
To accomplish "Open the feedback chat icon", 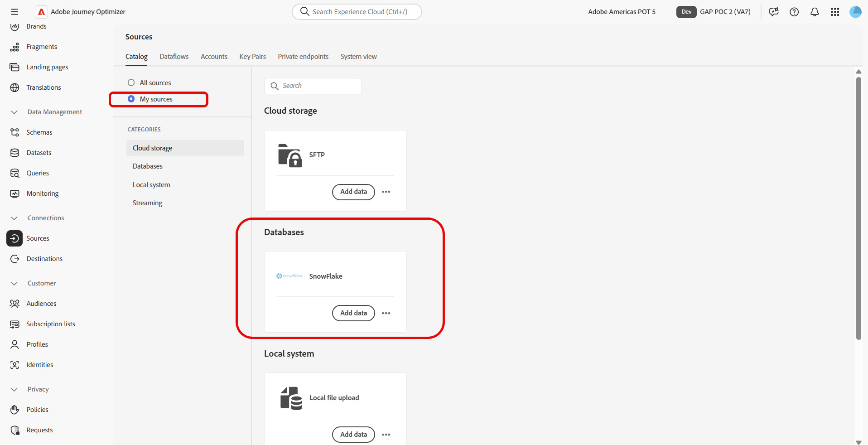I will click(774, 12).
